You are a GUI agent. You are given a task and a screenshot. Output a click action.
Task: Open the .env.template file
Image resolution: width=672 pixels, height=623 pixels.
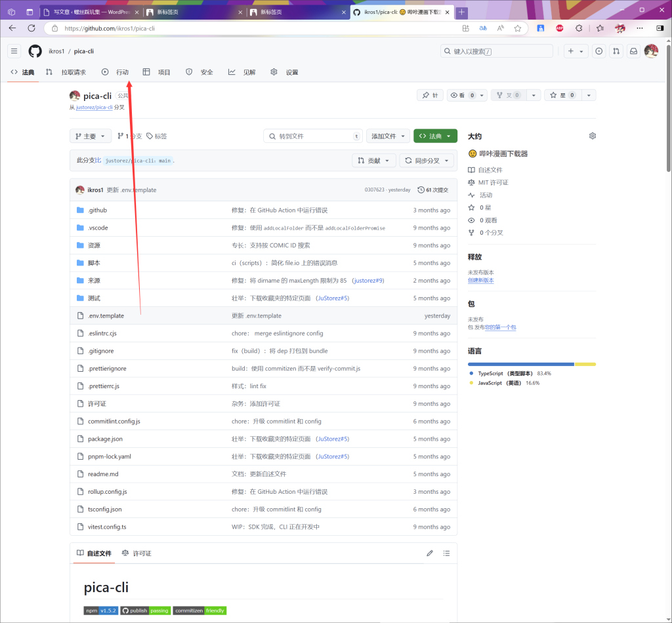click(x=106, y=315)
